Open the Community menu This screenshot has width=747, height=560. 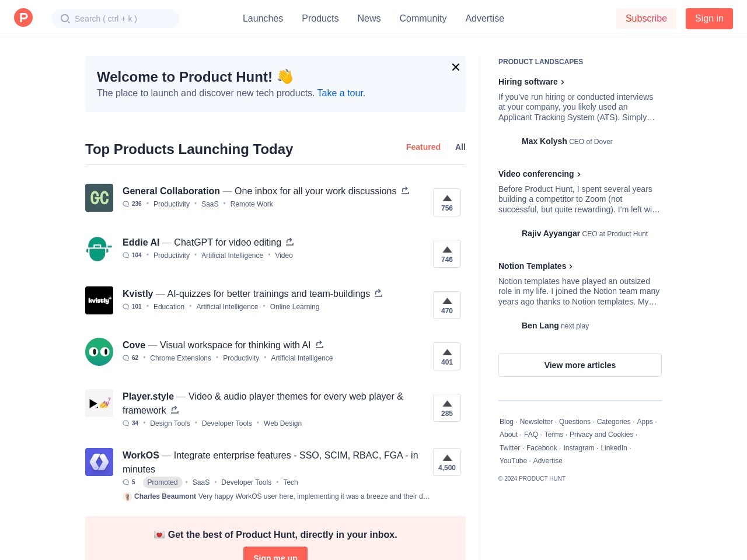(x=423, y=19)
